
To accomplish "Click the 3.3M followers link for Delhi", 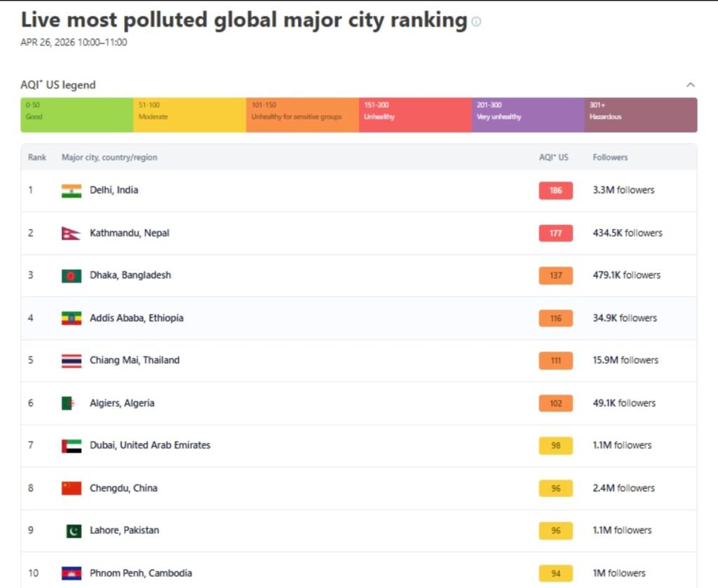I will pos(622,190).
